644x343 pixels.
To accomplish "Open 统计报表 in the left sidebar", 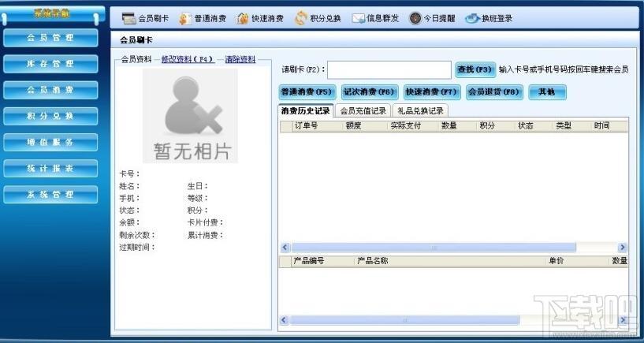I will (x=50, y=168).
